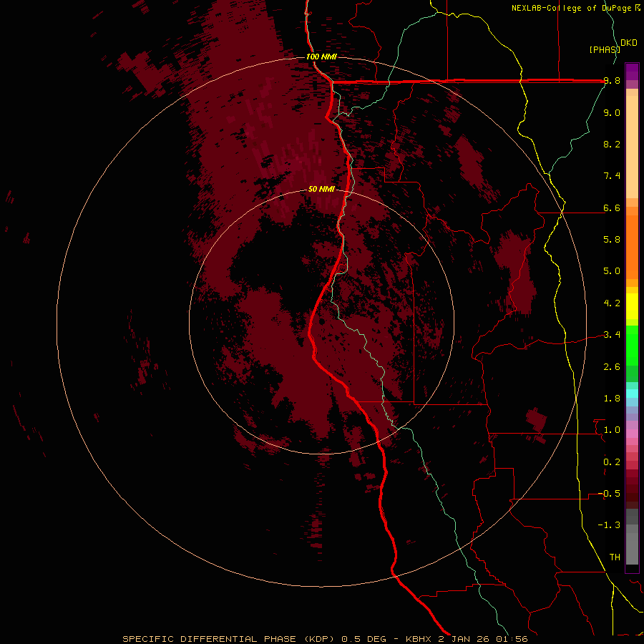Click the COD logo beside DuPage
This screenshot has height=644, width=644.
(637, 7)
